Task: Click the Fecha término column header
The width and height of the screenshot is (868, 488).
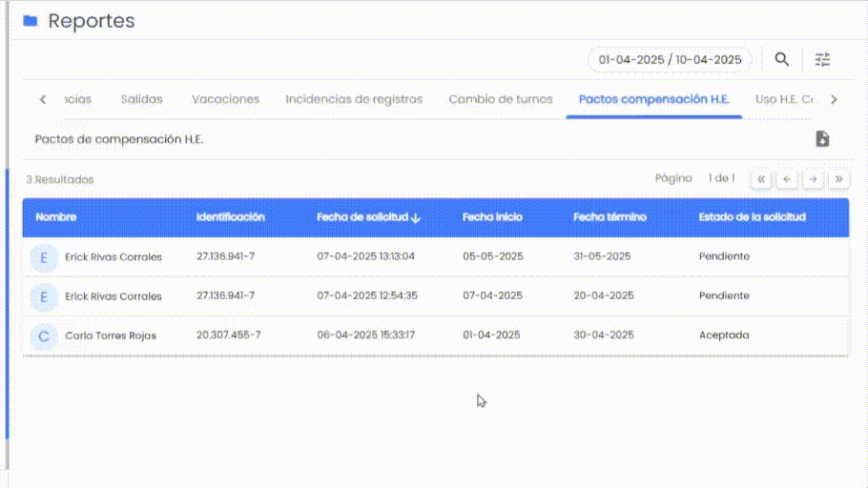Action: [x=610, y=217]
